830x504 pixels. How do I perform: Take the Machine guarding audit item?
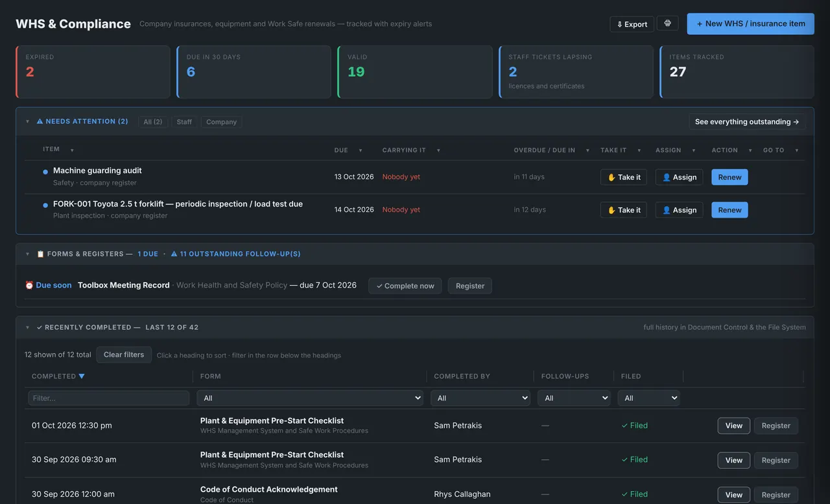[x=624, y=178]
